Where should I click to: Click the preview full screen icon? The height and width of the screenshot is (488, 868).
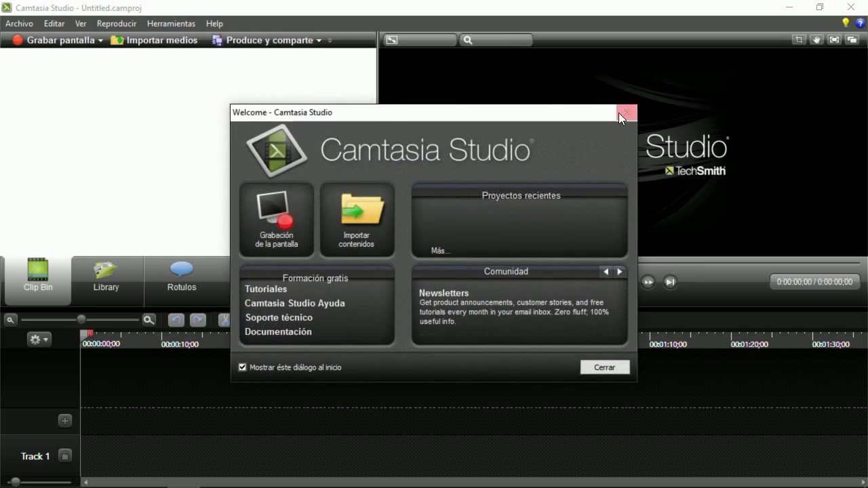click(x=834, y=40)
